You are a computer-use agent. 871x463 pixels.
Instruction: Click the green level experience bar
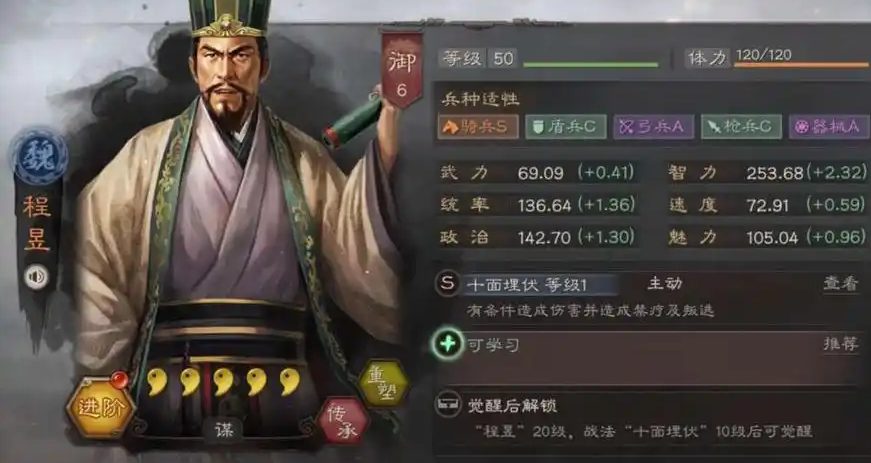pyautogui.click(x=590, y=65)
